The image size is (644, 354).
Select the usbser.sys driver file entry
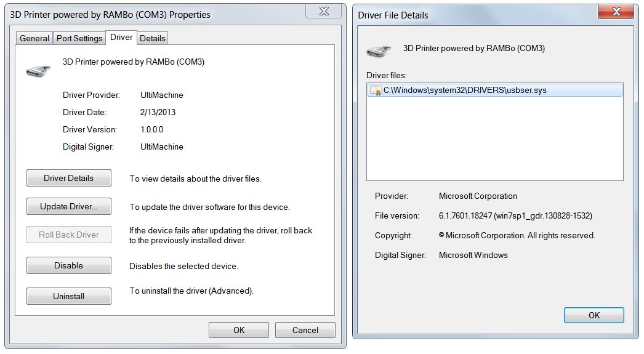465,91
